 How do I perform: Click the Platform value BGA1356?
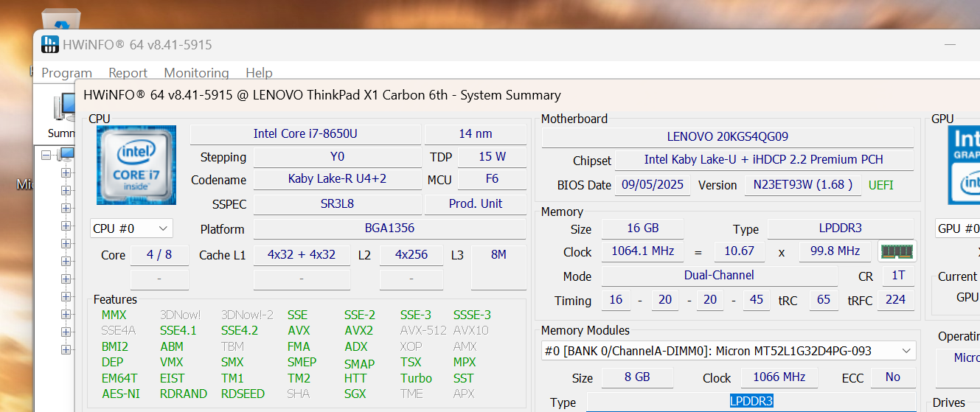pyautogui.click(x=389, y=228)
